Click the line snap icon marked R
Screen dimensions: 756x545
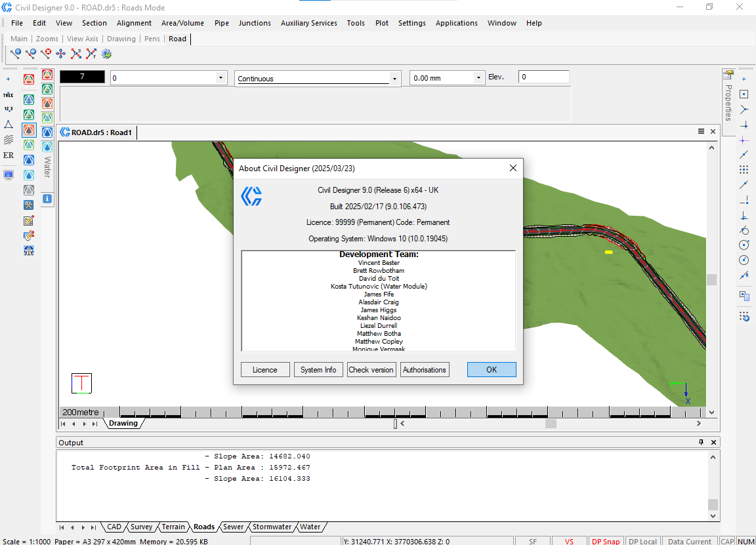click(744, 275)
